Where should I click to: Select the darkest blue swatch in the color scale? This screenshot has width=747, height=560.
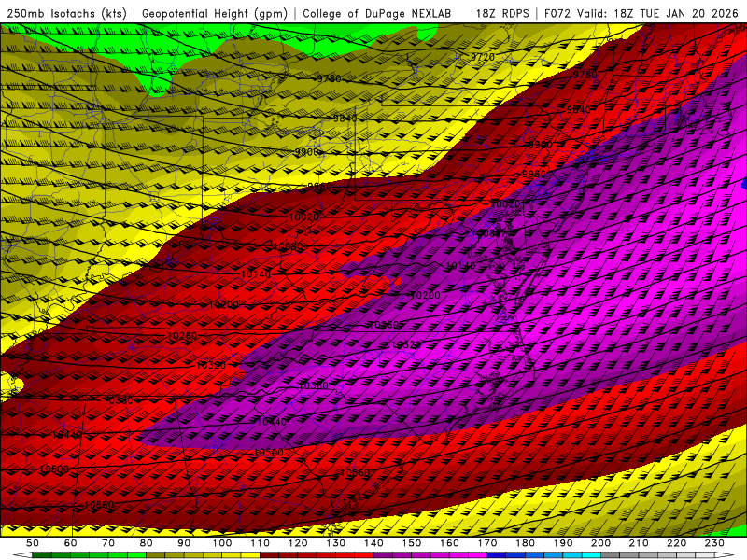(x=497, y=555)
